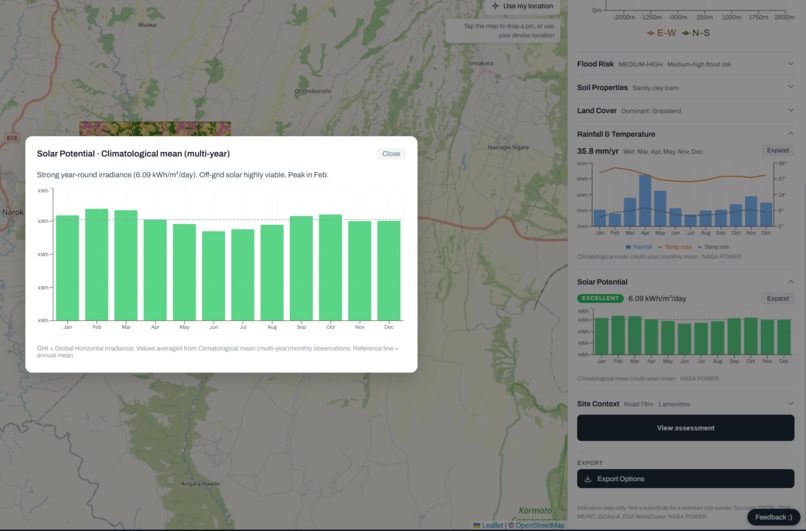
Task: Click the 35.8 mm/yr rainfall value
Action: (x=597, y=151)
